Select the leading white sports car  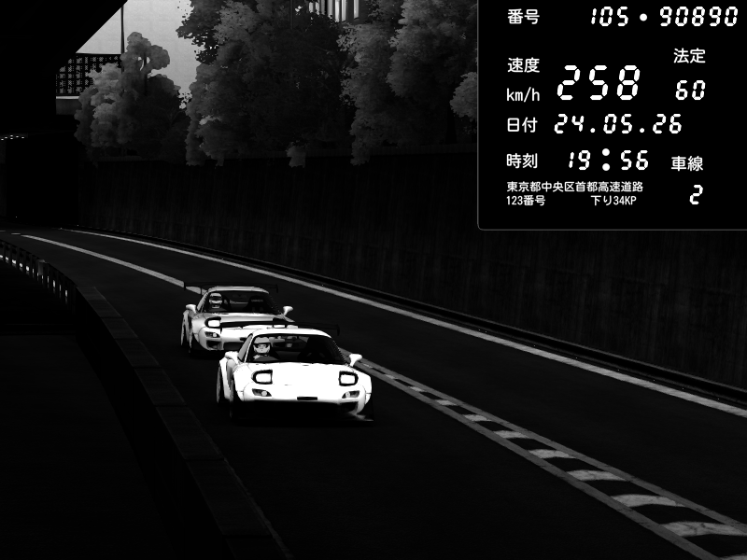(x=294, y=371)
